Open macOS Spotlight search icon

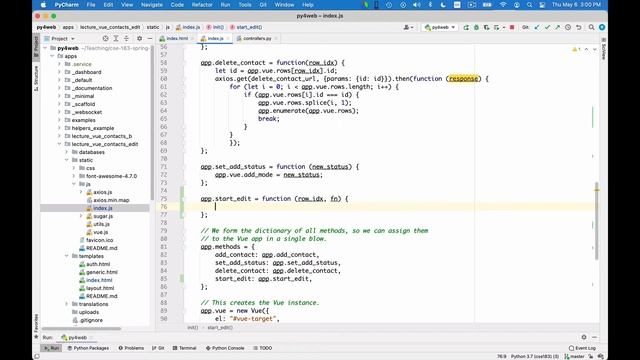pos(529,5)
